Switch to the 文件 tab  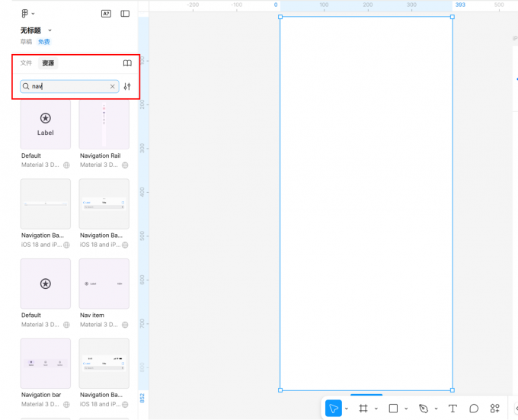(26, 63)
